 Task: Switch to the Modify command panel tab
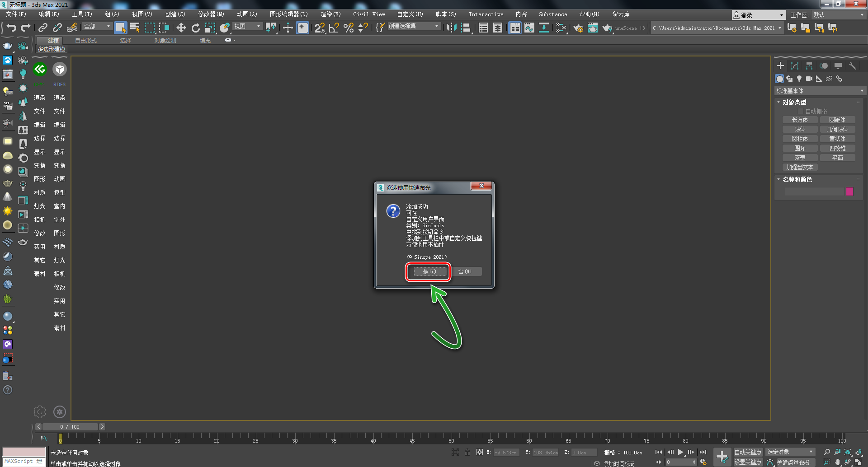[794, 66]
